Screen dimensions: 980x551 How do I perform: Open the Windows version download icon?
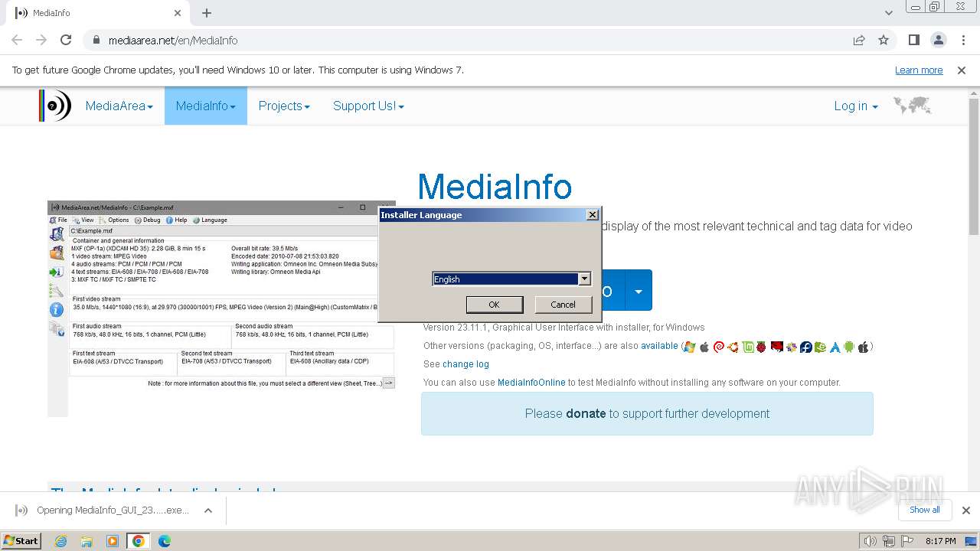click(x=689, y=347)
